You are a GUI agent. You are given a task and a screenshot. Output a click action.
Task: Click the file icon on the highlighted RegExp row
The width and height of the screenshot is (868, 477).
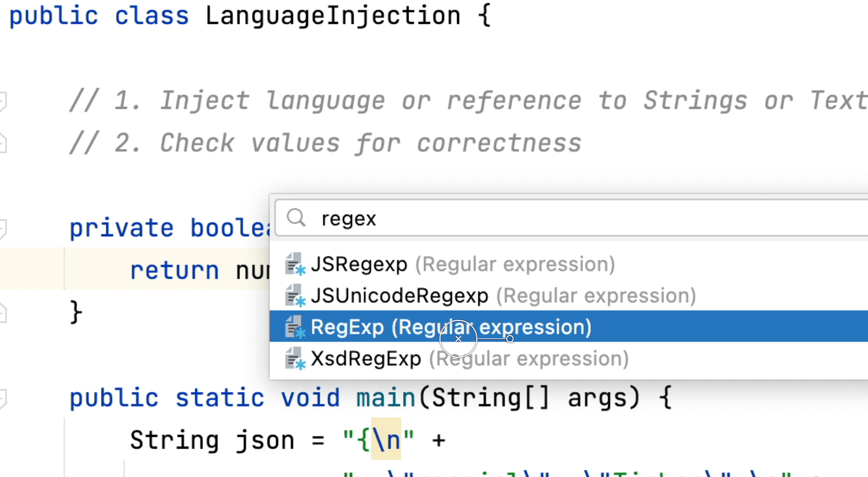(x=295, y=327)
